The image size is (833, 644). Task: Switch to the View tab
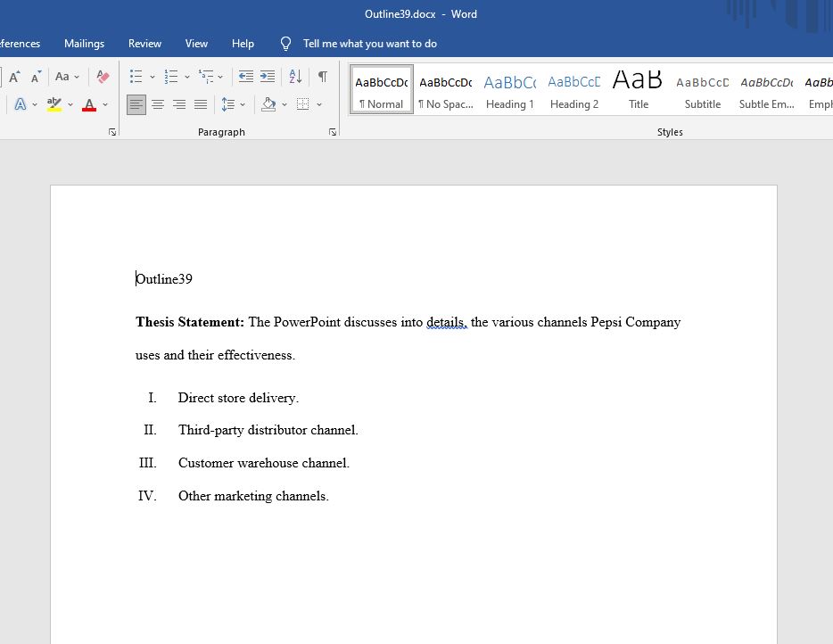[196, 44]
